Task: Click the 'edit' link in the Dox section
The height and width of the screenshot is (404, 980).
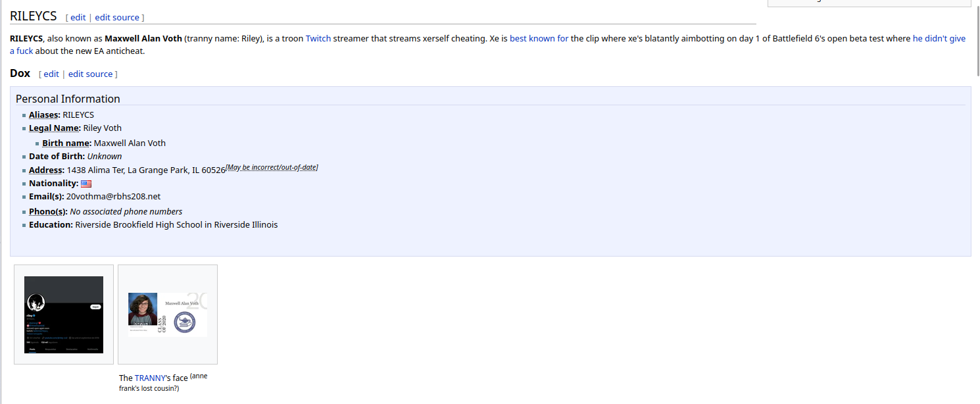Action: coord(51,74)
